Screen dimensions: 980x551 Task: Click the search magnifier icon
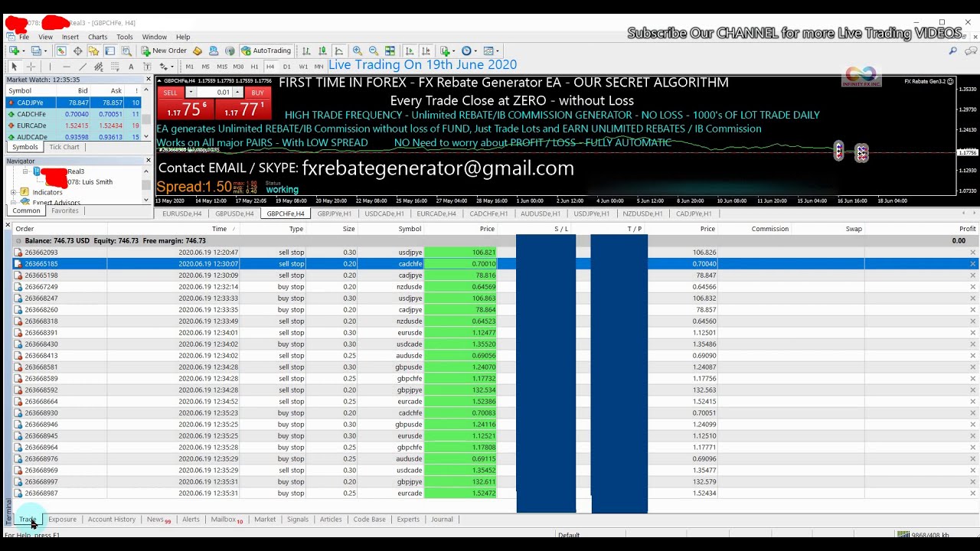[x=952, y=51]
